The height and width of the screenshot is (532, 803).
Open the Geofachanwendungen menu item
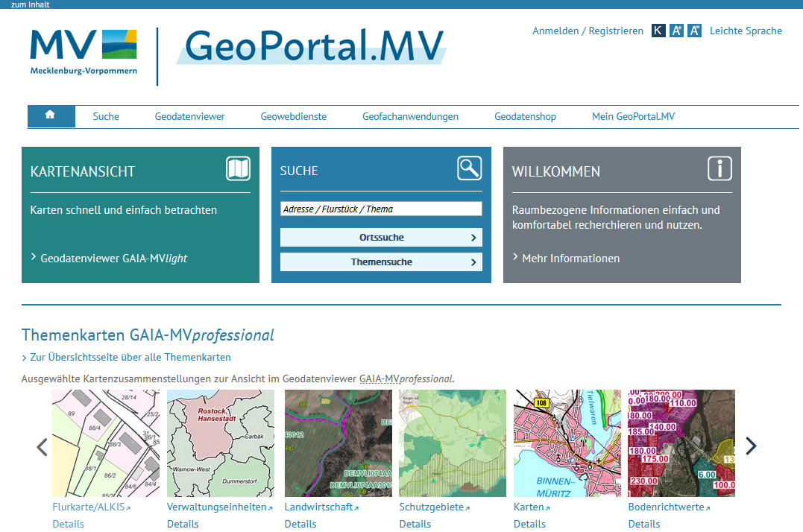pyautogui.click(x=410, y=117)
